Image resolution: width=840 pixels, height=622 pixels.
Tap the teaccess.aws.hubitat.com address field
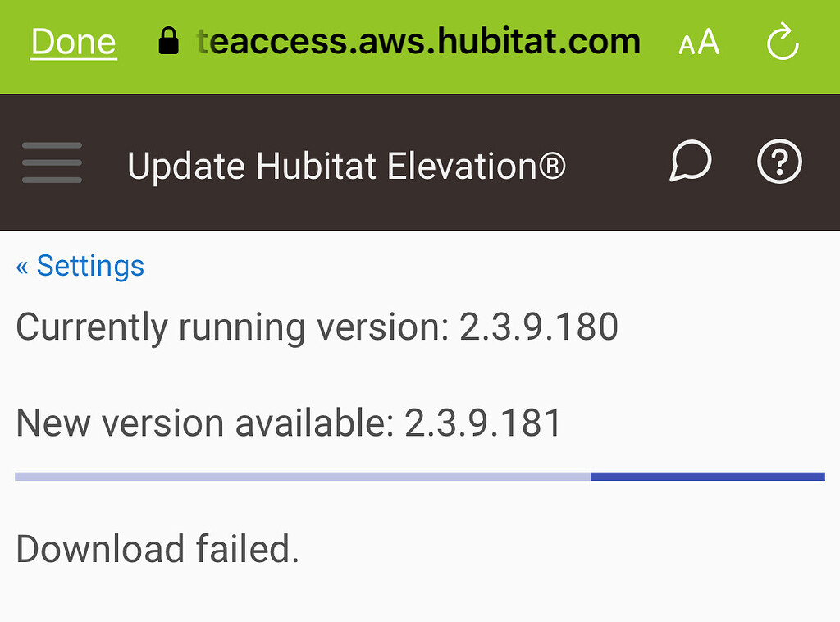click(418, 39)
